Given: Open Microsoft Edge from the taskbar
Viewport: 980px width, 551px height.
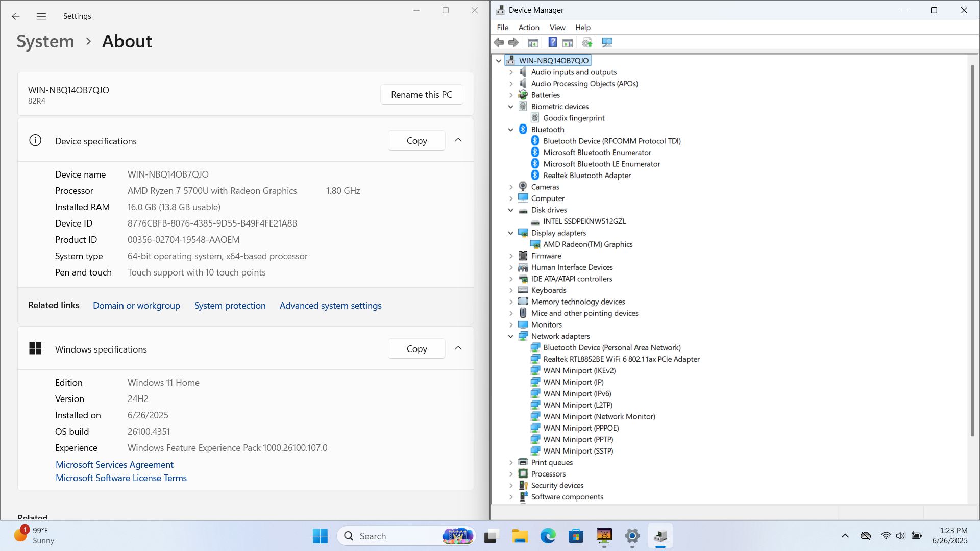Looking at the screenshot, I should [548, 536].
